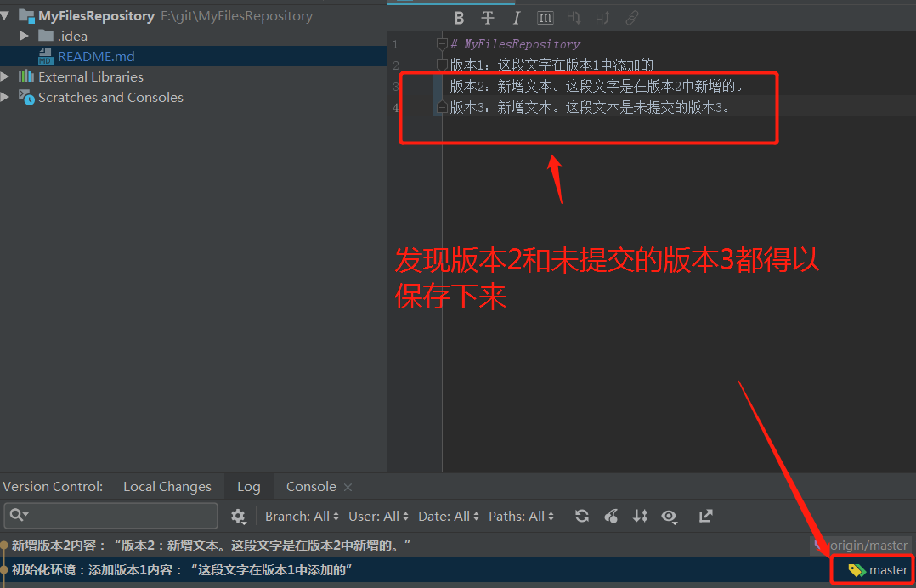This screenshot has height=588, width=916.
Task: Switch to the Console tab
Action: coord(310,486)
